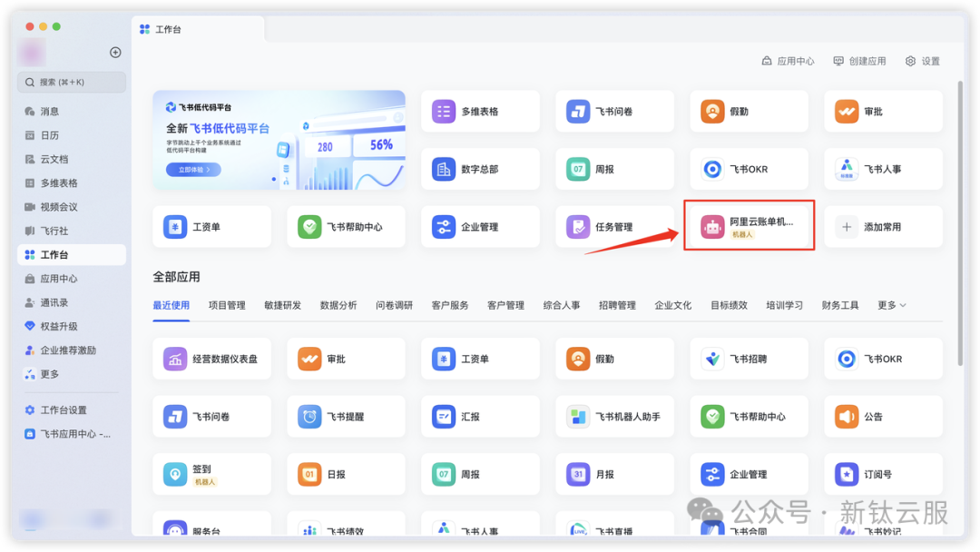Select the 招聘管理 category tab
The width and height of the screenshot is (980, 552).
[617, 305]
